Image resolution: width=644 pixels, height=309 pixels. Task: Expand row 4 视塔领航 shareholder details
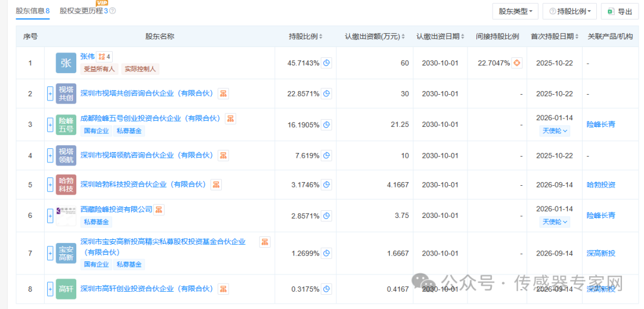click(50, 155)
